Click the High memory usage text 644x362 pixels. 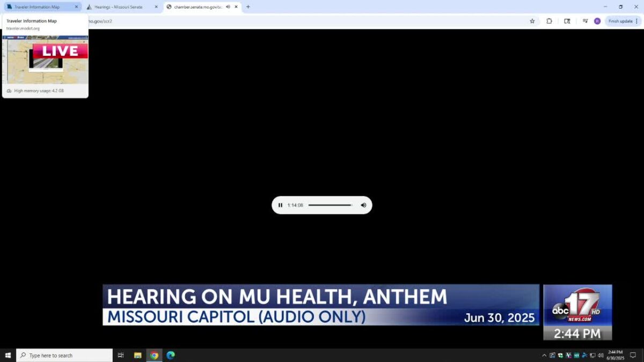pyautogui.click(x=39, y=91)
